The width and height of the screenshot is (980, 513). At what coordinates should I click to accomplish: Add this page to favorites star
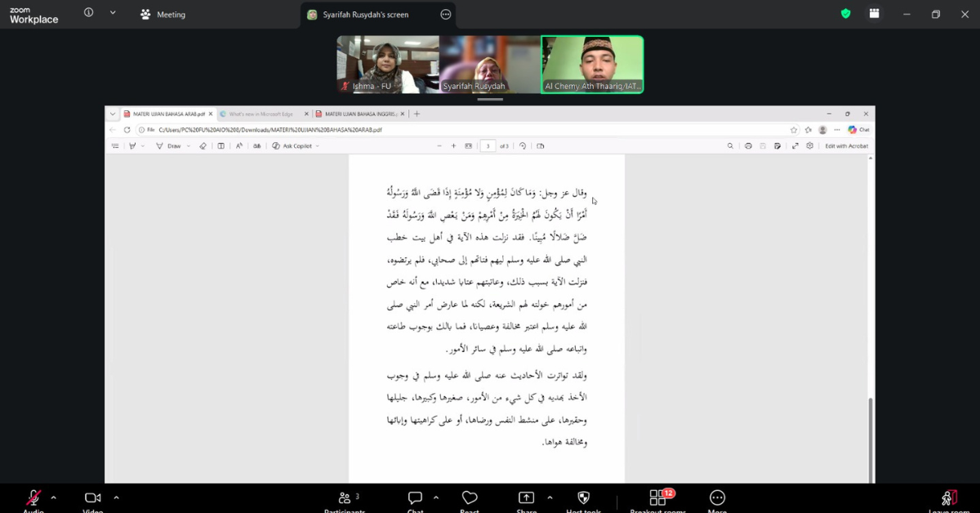[793, 130]
